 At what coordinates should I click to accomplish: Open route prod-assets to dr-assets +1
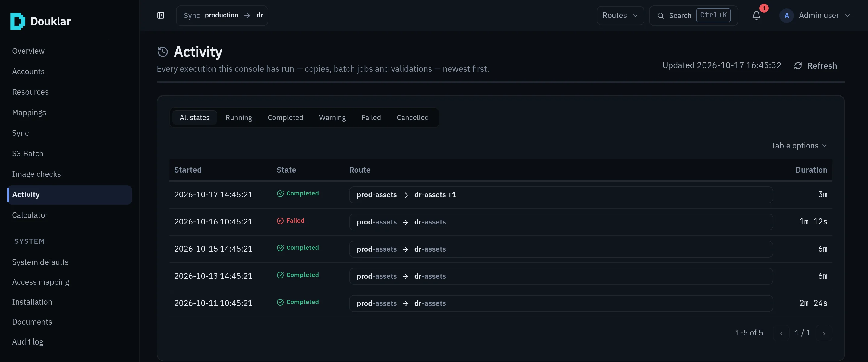point(561,195)
